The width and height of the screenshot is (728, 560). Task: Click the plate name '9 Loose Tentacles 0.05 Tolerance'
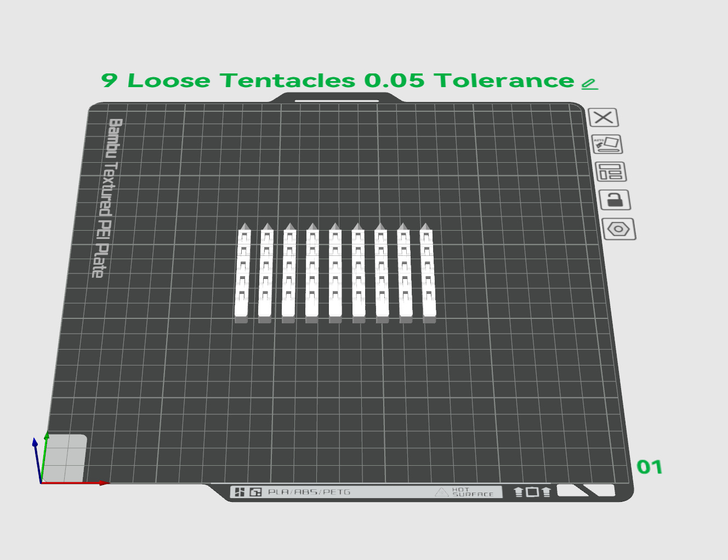(338, 81)
